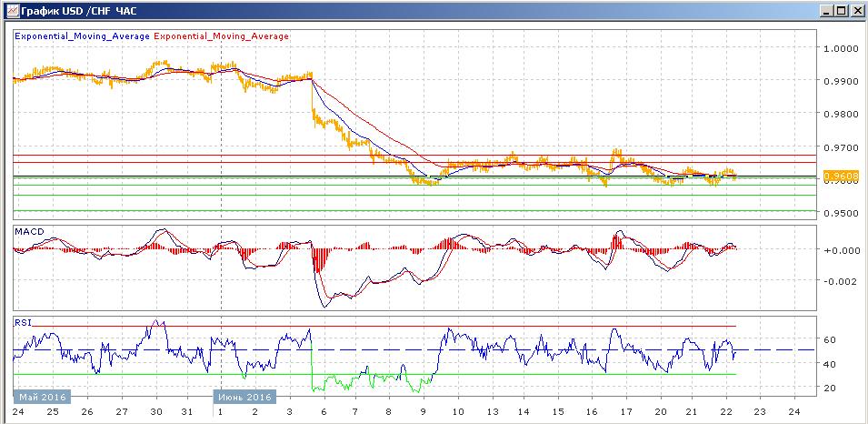Screen dimensions: 868x424
Task: Click the RSI indicator panel label
Action: 24,321
